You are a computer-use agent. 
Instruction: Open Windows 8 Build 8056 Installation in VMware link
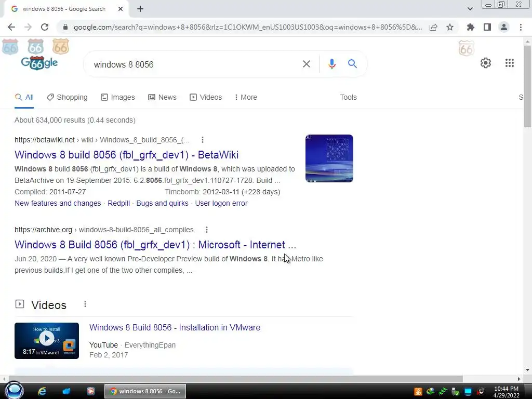click(x=175, y=327)
